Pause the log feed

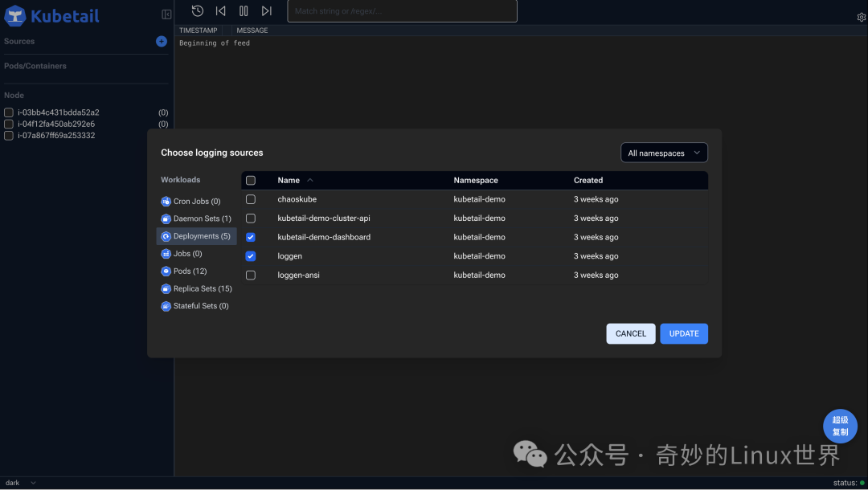[244, 10]
